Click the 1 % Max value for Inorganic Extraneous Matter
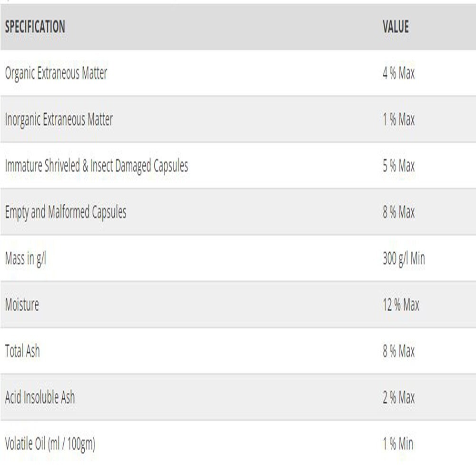The height and width of the screenshot is (476, 476). (398, 119)
